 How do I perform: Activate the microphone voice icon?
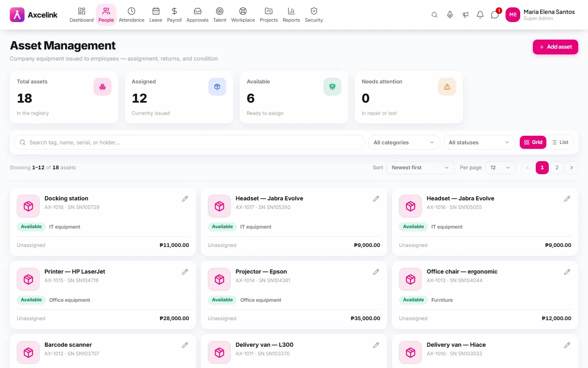click(x=450, y=15)
